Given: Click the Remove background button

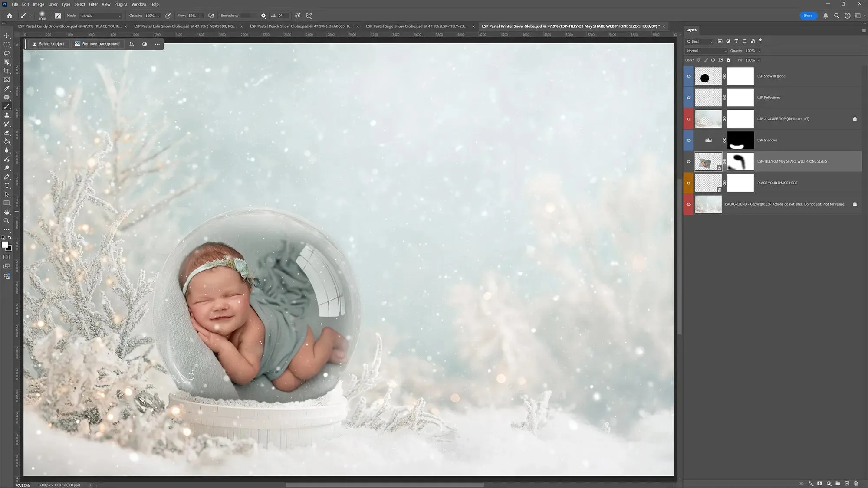Looking at the screenshot, I should tap(97, 44).
